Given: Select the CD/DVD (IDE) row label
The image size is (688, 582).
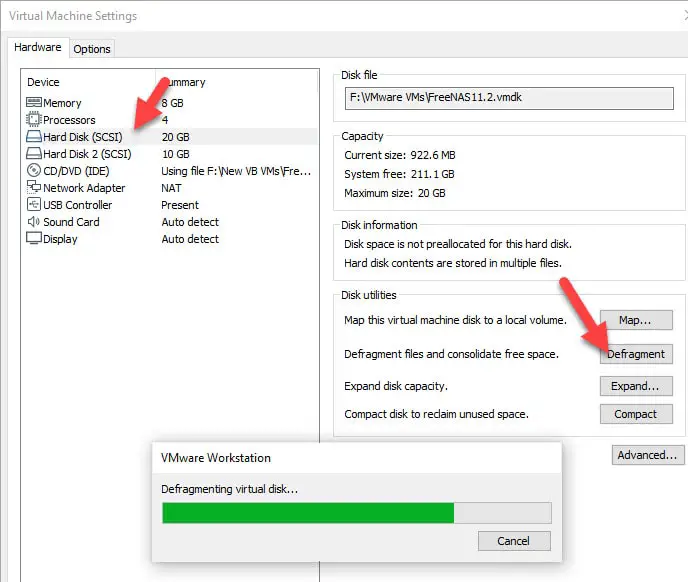Looking at the screenshot, I should click(x=76, y=171).
